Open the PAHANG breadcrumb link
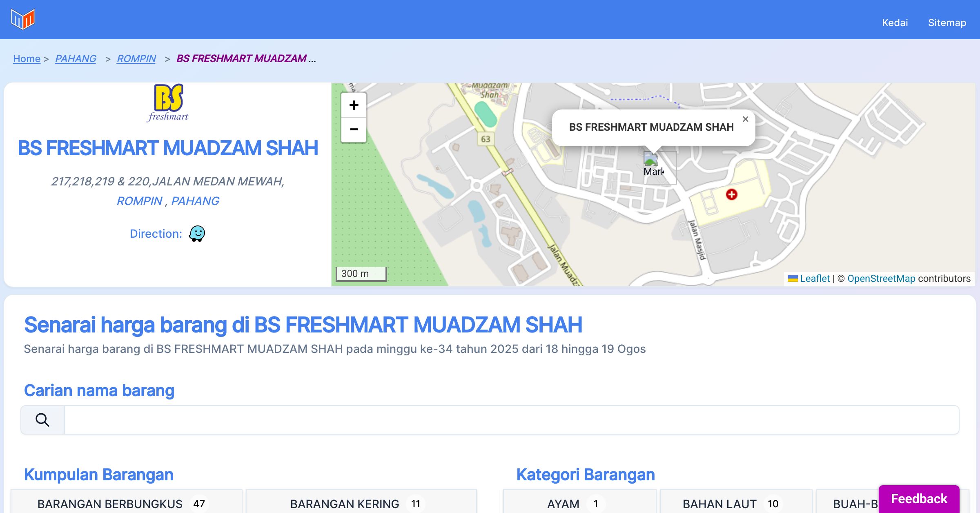 coord(76,59)
